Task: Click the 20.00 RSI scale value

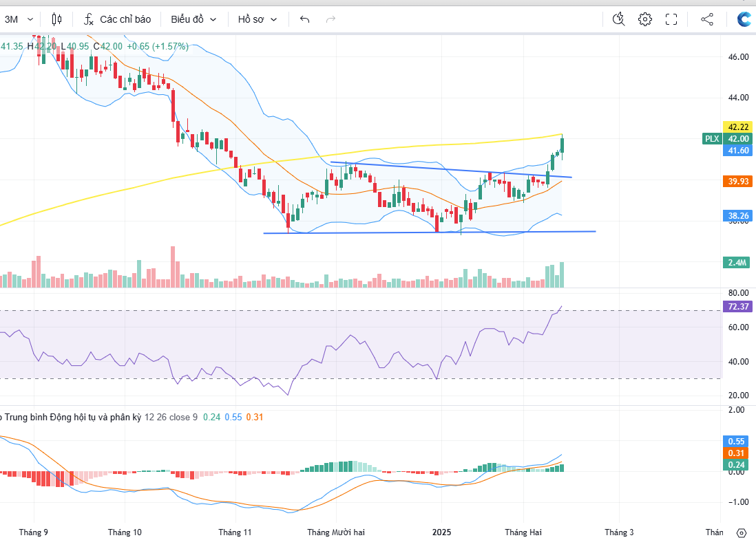Action: (738, 396)
